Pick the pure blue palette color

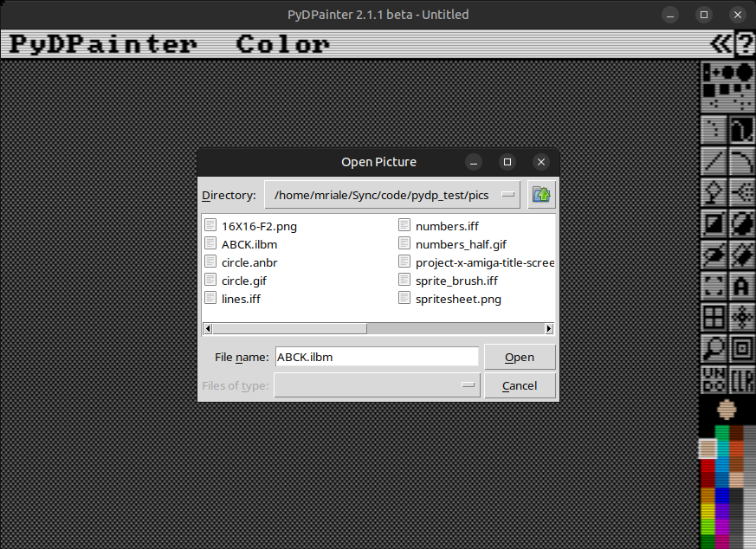[721, 495]
